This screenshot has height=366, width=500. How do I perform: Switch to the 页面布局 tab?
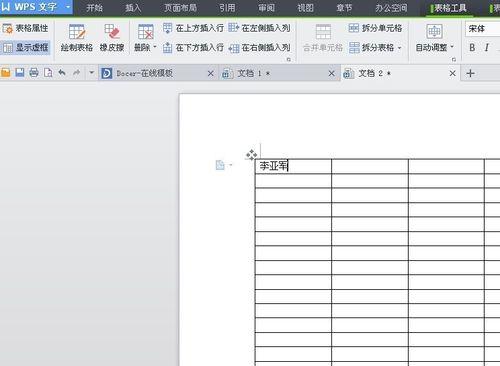(x=180, y=8)
